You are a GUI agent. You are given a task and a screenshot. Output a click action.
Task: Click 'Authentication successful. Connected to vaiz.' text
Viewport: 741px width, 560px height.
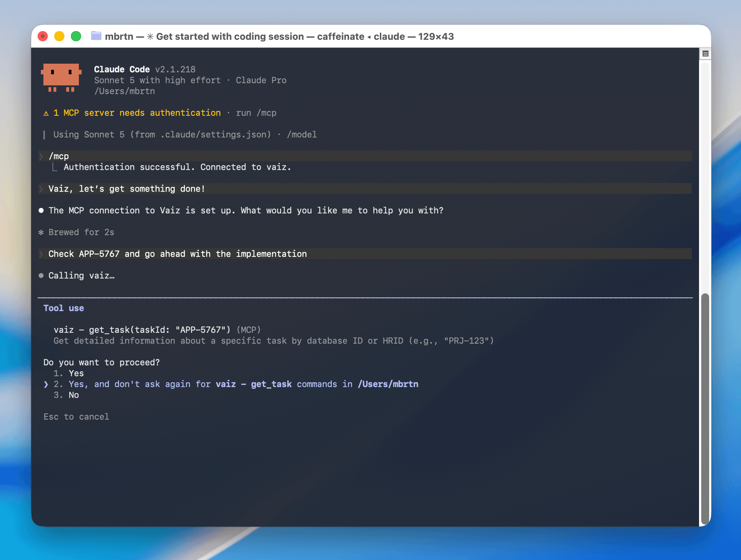[177, 167]
